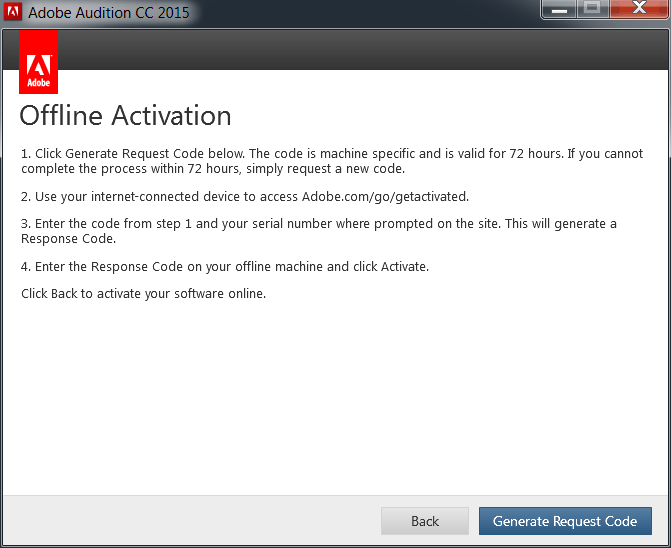Click step 1 text about Generate Request Code
The height and width of the screenshot is (548, 671).
(x=332, y=161)
